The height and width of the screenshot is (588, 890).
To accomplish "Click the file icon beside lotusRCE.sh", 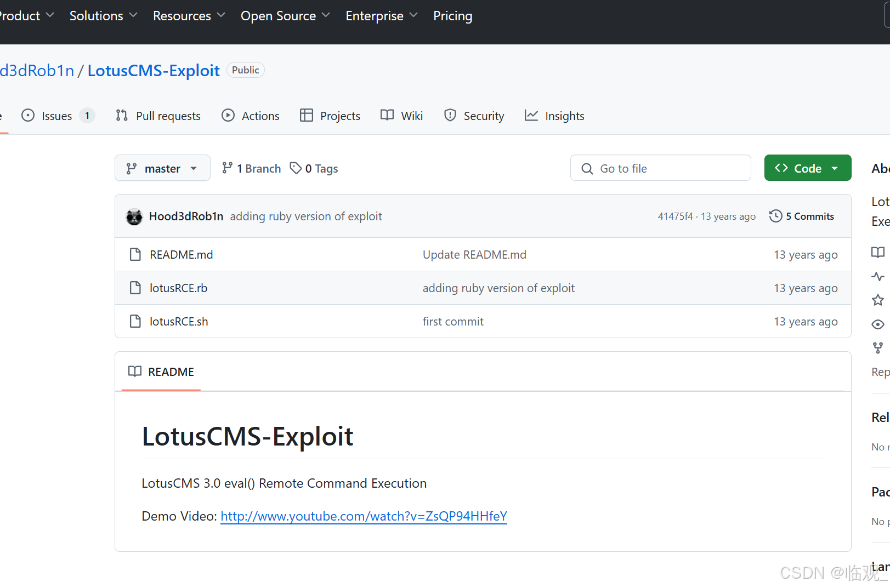I will click(x=135, y=321).
